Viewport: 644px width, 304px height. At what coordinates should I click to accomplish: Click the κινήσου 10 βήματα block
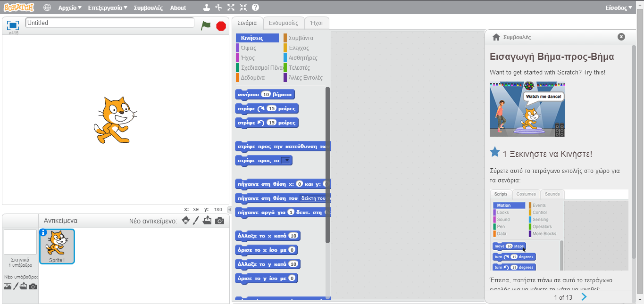coord(265,94)
